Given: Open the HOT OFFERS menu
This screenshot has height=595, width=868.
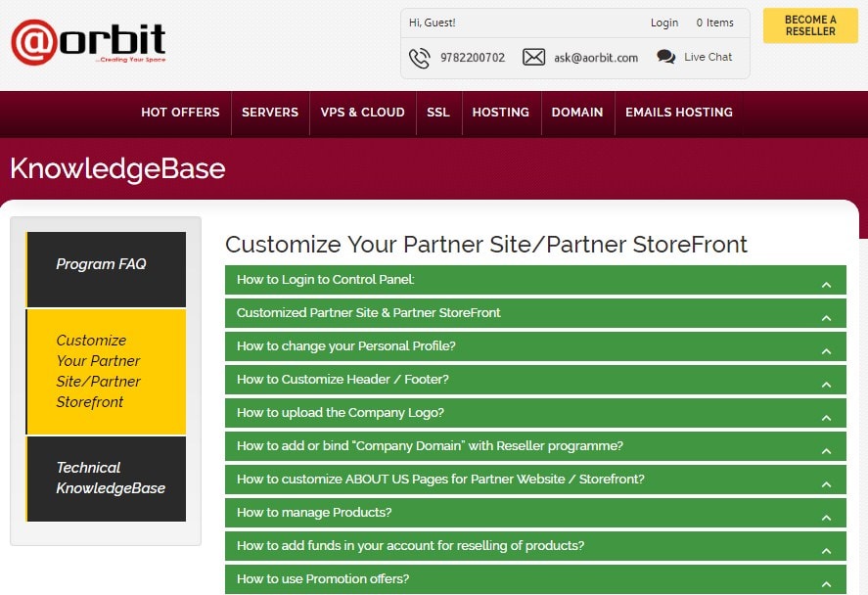Looking at the screenshot, I should 180,113.
